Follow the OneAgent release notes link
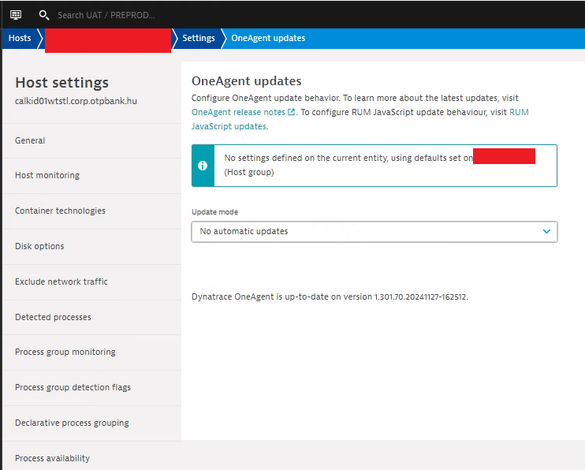This screenshot has height=470, width=585. click(x=238, y=112)
